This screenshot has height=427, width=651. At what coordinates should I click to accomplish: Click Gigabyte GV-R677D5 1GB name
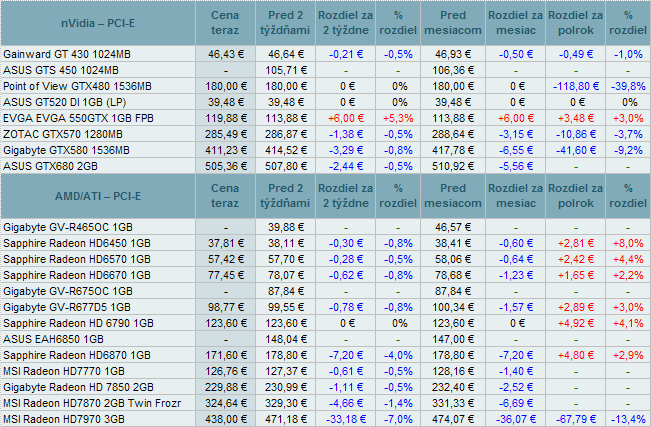point(67,307)
